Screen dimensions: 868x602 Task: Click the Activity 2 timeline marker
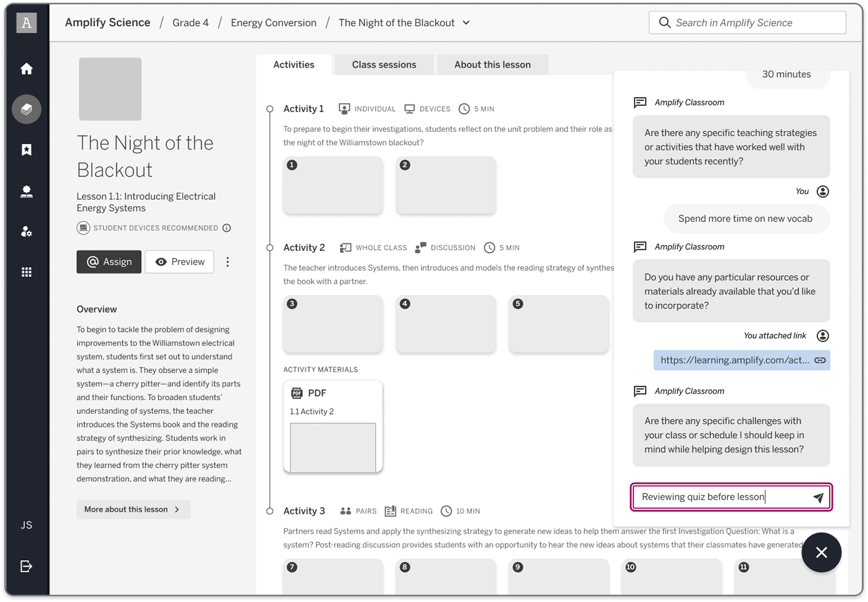[x=270, y=248]
